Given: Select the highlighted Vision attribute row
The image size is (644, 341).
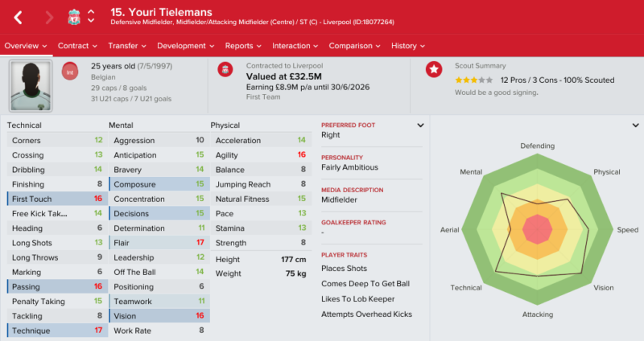Looking at the screenshot, I should pyautogui.click(x=159, y=315).
